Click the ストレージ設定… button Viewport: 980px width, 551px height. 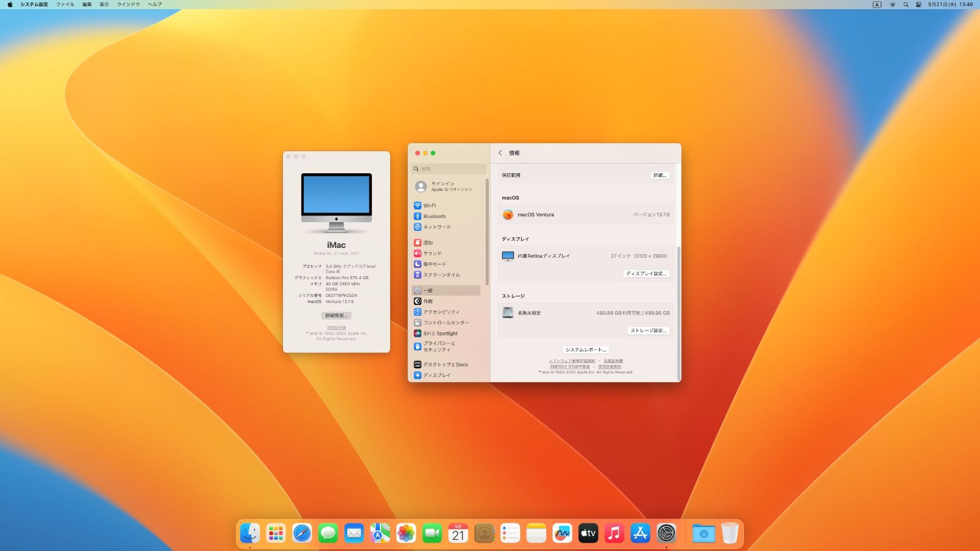point(649,331)
